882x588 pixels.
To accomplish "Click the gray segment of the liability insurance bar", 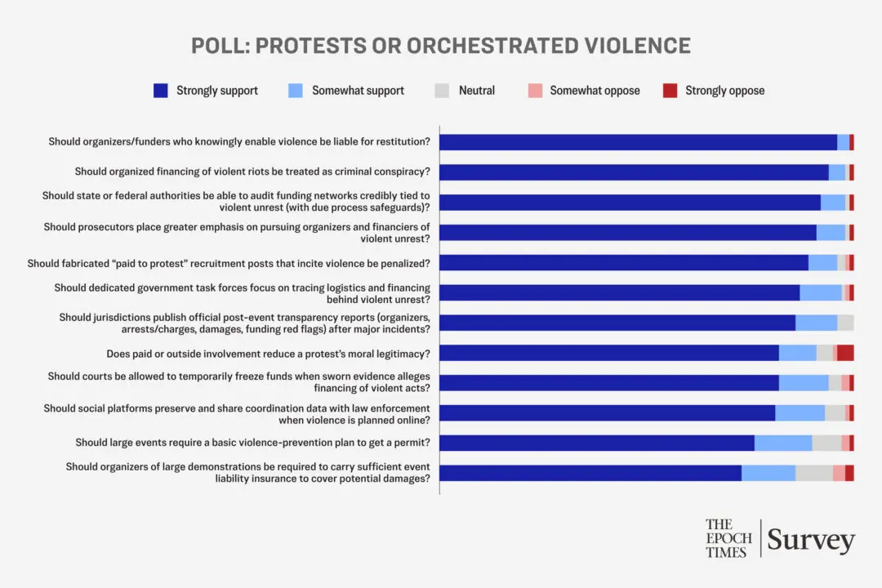I will click(814, 473).
